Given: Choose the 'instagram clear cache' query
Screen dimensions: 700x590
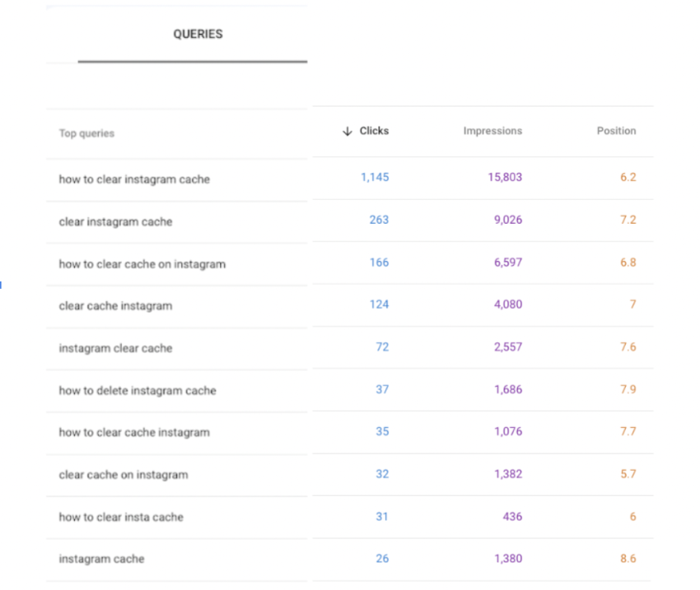Looking at the screenshot, I should 115,348.
